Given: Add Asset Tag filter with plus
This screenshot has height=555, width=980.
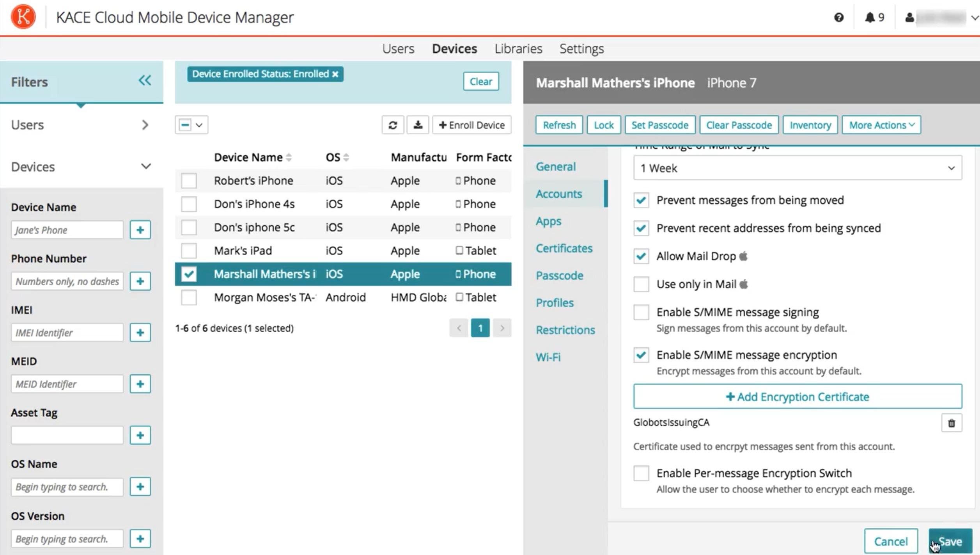Looking at the screenshot, I should click(140, 435).
